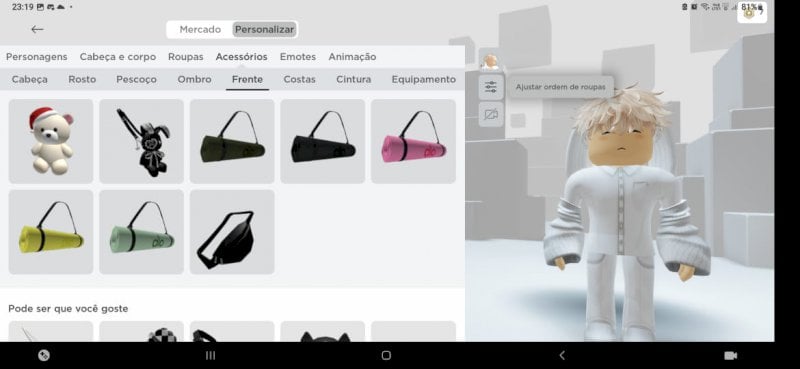Go back with the arrow icon
Image resolution: width=800 pixels, height=369 pixels.
(x=37, y=30)
